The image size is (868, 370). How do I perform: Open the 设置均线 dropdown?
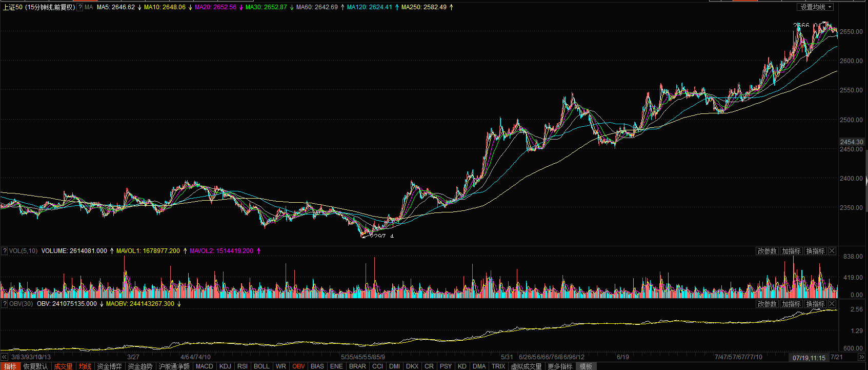pyautogui.click(x=816, y=7)
